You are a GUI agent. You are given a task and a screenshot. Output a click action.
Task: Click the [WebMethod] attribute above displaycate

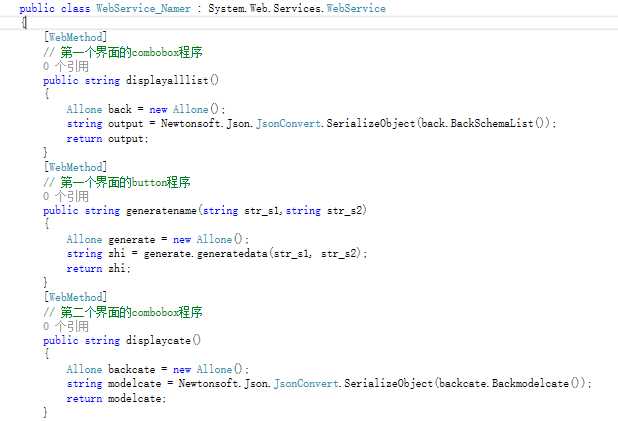tap(75, 297)
